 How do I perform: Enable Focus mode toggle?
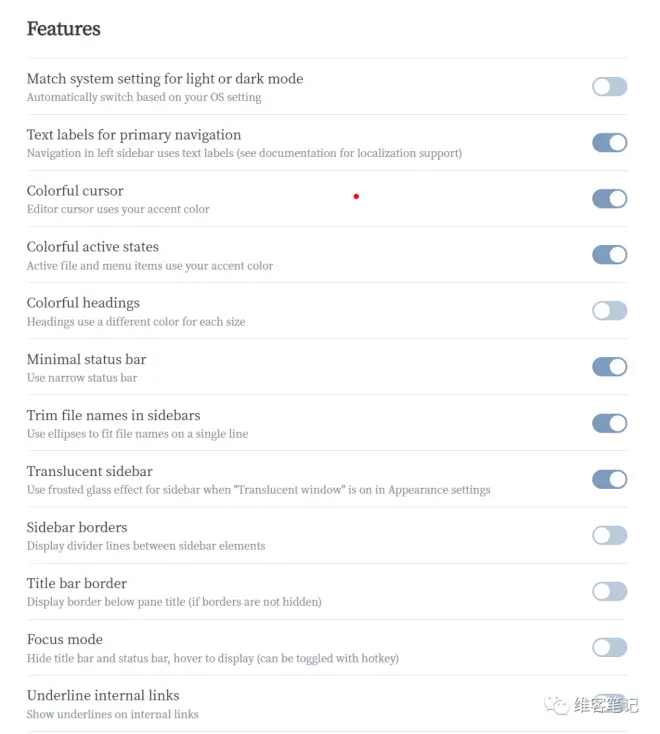pyautogui.click(x=609, y=647)
